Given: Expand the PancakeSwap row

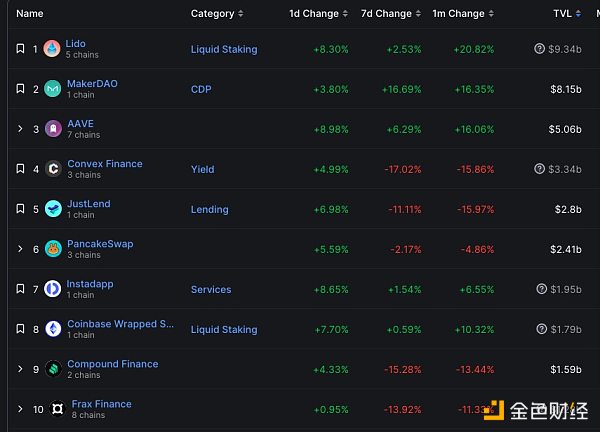Looking at the screenshot, I should (x=20, y=249).
